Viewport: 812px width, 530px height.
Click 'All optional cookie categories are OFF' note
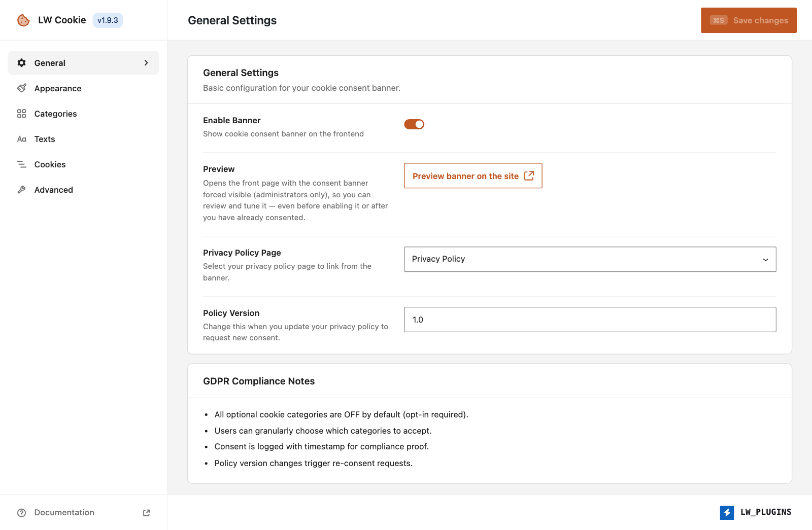pyautogui.click(x=342, y=415)
